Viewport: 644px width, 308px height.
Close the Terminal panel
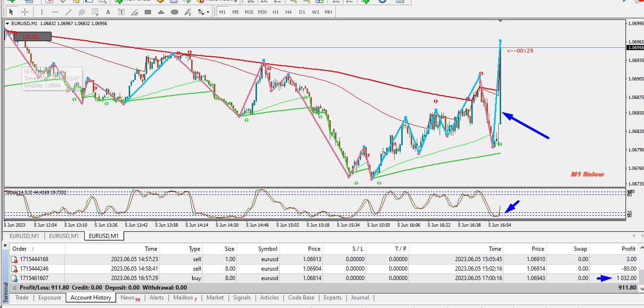click(5, 246)
